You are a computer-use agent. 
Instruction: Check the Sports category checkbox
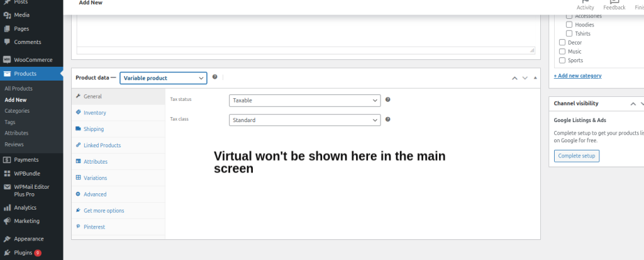(x=562, y=60)
